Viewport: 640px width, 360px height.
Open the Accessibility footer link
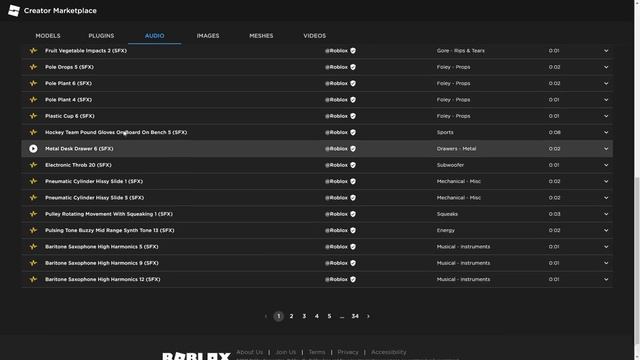pos(389,352)
